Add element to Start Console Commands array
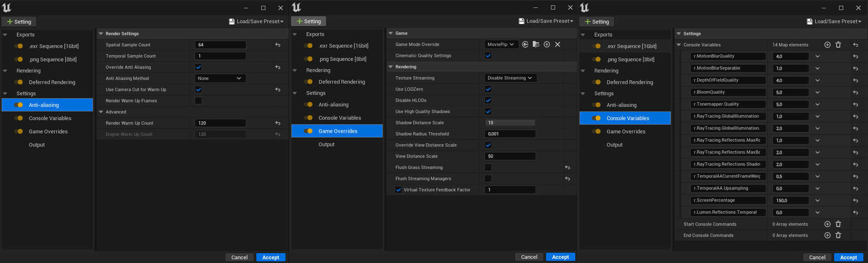Viewport: 868px width, 263px height. (827, 224)
